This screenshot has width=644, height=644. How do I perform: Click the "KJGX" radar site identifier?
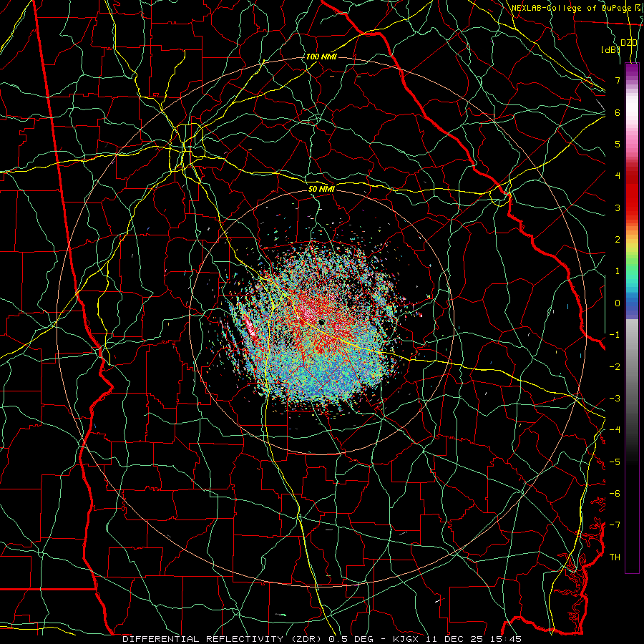405,639
